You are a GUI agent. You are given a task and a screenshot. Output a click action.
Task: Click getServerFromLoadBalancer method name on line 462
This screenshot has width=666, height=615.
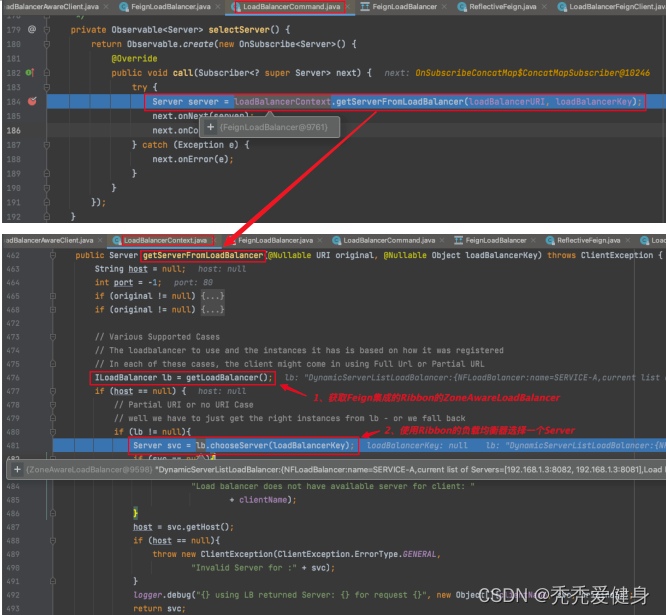tap(203, 255)
